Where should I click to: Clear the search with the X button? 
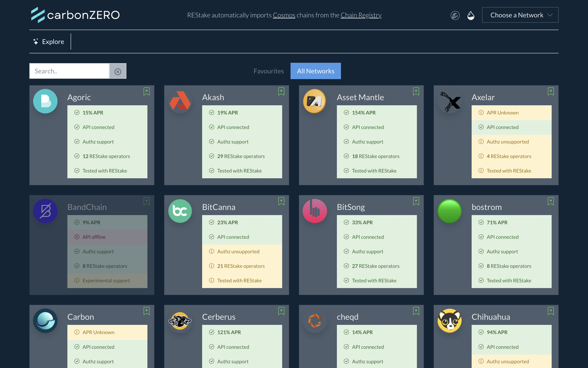[118, 71]
